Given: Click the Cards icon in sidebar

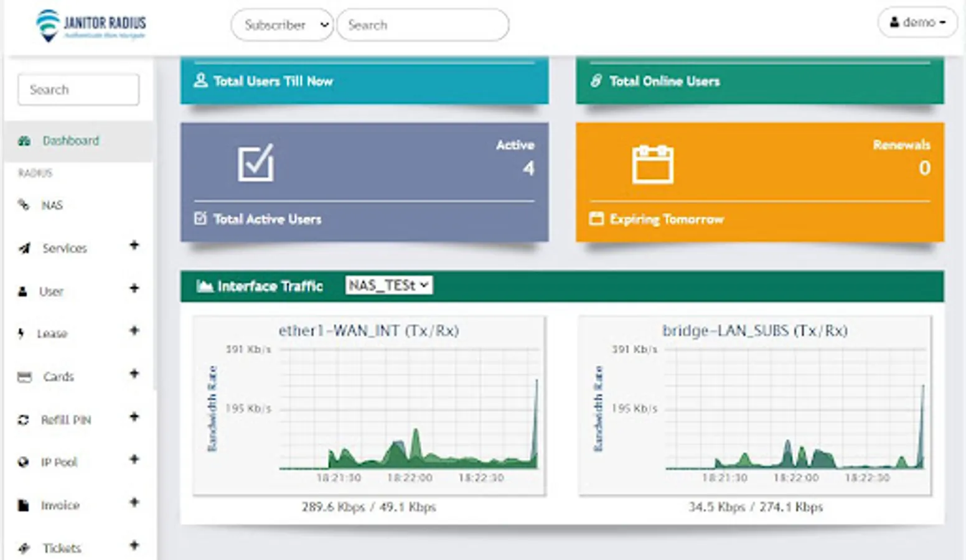Looking at the screenshot, I should tap(24, 376).
